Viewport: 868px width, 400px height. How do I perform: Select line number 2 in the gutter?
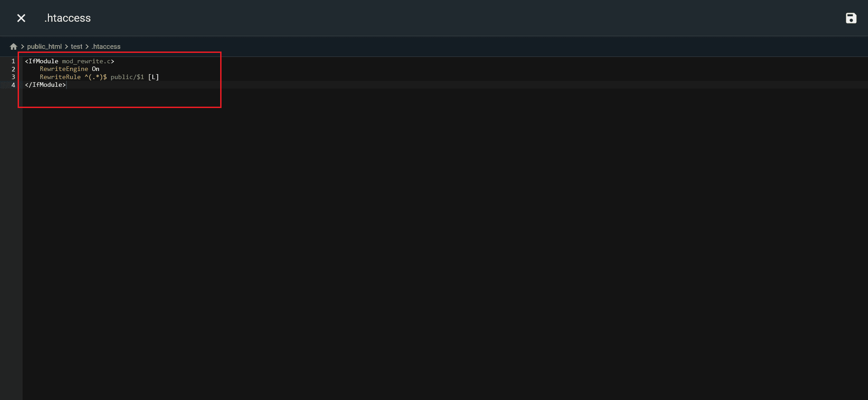[x=13, y=69]
